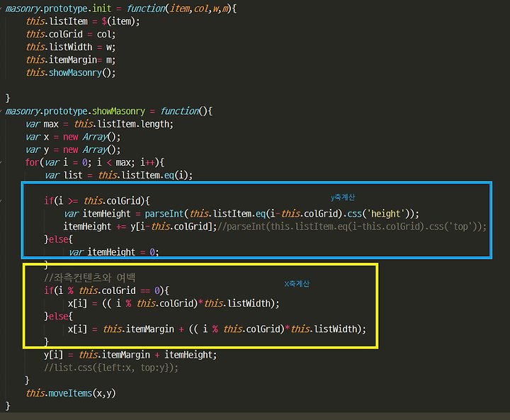The image size is (510, 420).
Task: Click the 'x[i] = this.itemMargin + ...' assignment
Action: pos(217,329)
